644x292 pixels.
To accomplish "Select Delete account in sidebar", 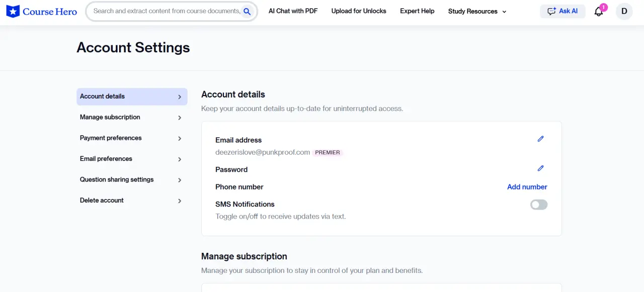I will pos(132,200).
